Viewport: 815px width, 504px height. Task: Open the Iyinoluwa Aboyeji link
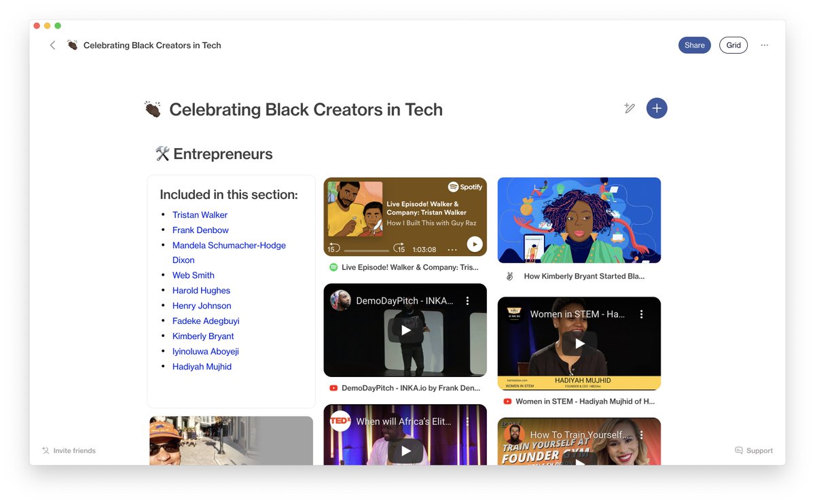click(x=206, y=351)
